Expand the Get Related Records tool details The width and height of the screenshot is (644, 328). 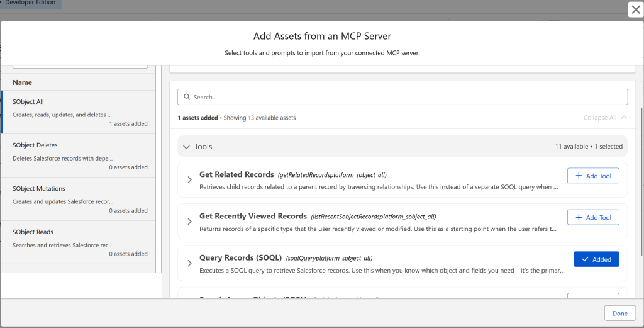[189, 179]
